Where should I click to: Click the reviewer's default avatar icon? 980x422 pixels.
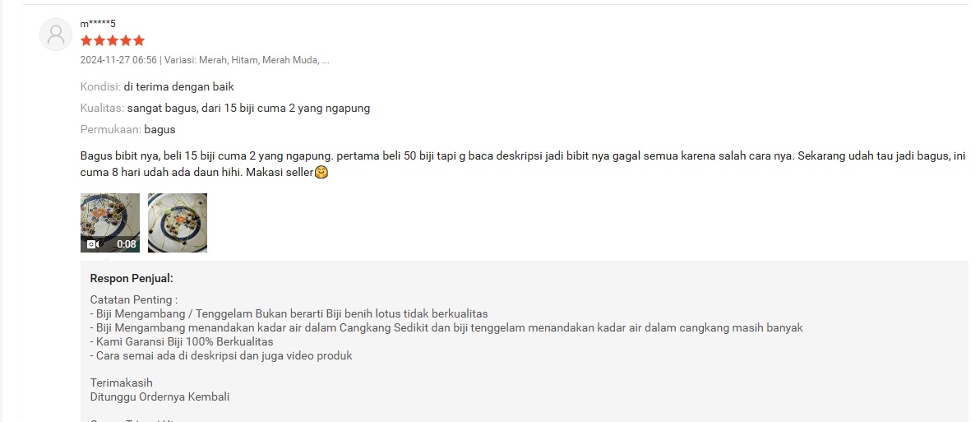(x=56, y=35)
